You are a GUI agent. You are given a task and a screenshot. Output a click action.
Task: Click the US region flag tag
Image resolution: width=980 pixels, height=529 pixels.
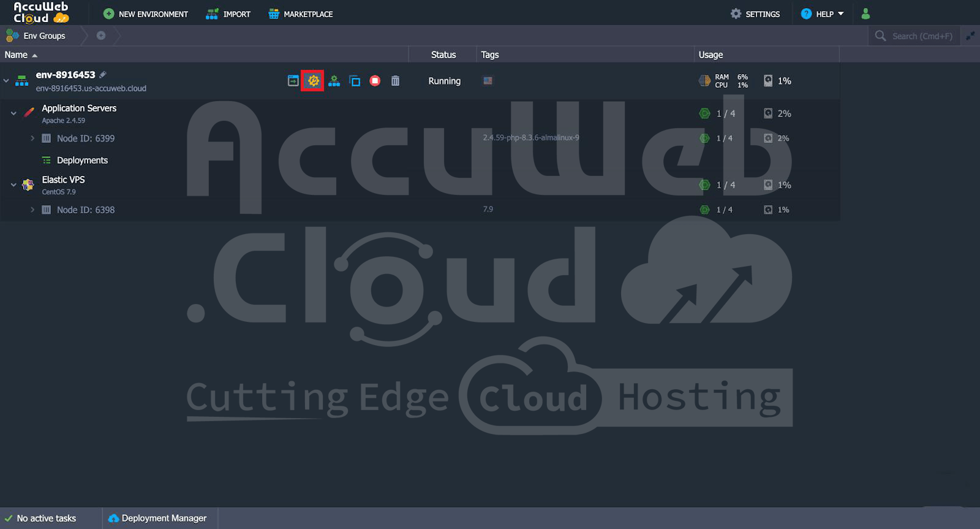point(488,81)
